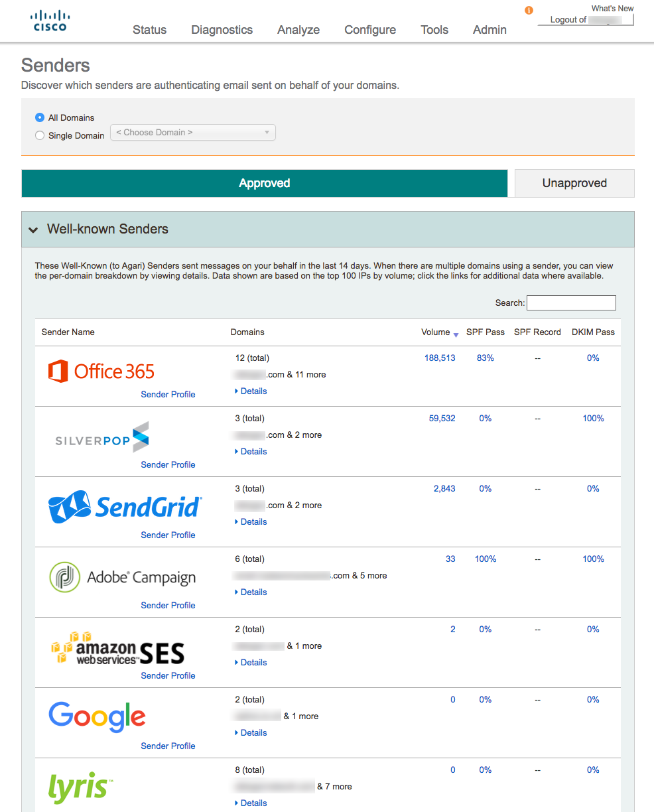
Task: Click the orange notification info icon
Action: coord(529,11)
